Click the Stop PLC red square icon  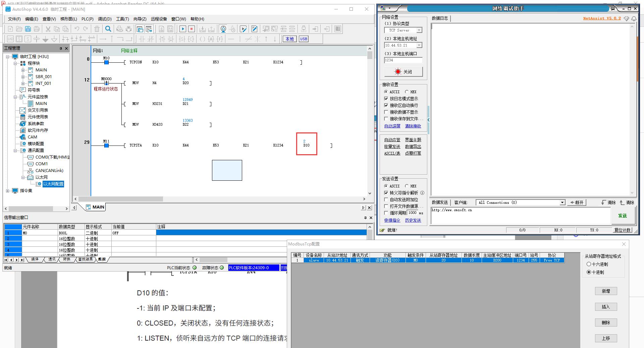192,29
